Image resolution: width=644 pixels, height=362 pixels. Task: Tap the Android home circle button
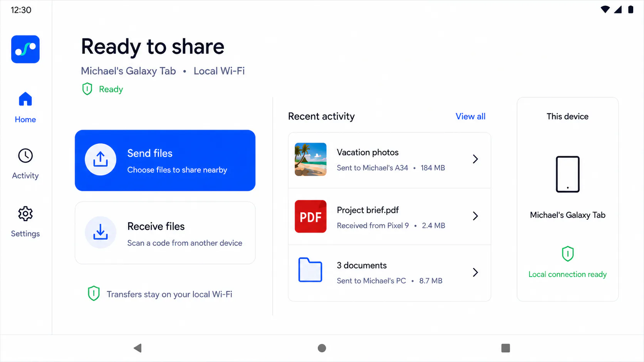click(322, 348)
